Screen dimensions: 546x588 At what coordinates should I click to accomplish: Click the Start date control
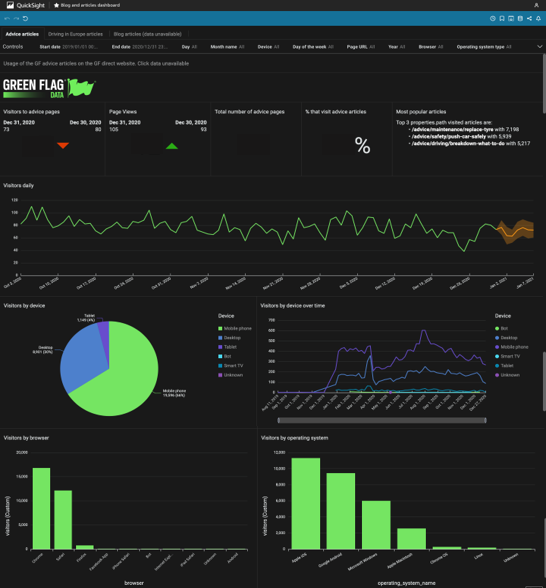pyautogui.click(x=69, y=47)
